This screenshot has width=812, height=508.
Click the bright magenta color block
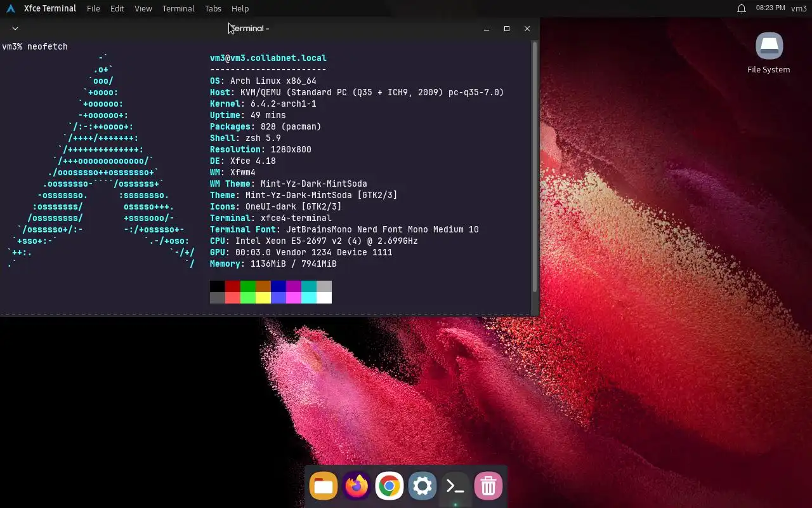(x=294, y=298)
